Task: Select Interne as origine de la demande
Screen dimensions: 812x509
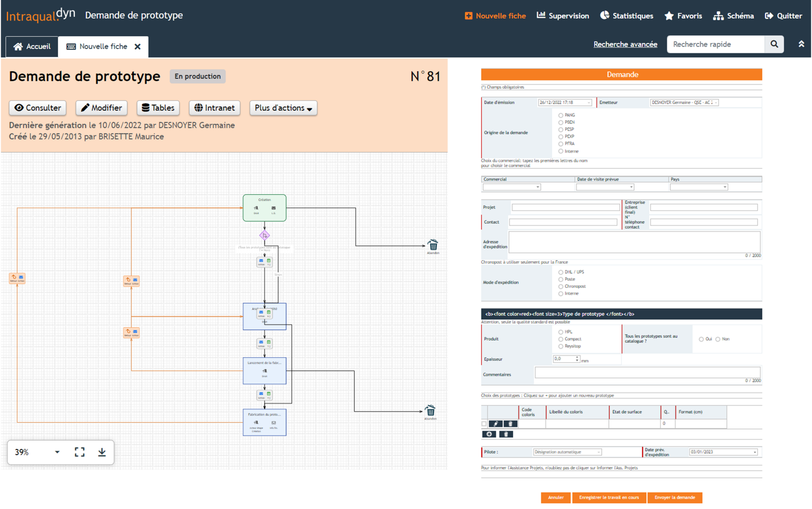Action: coord(561,151)
